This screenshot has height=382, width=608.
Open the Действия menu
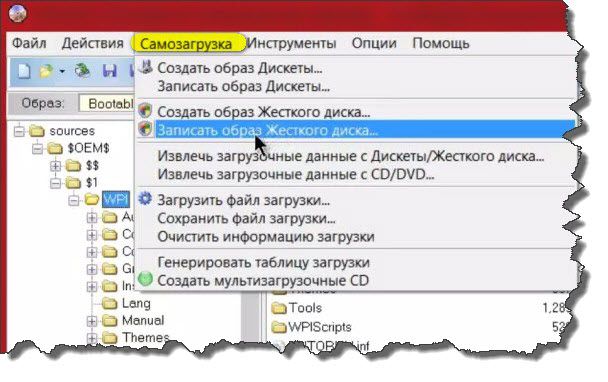click(x=93, y=43)
